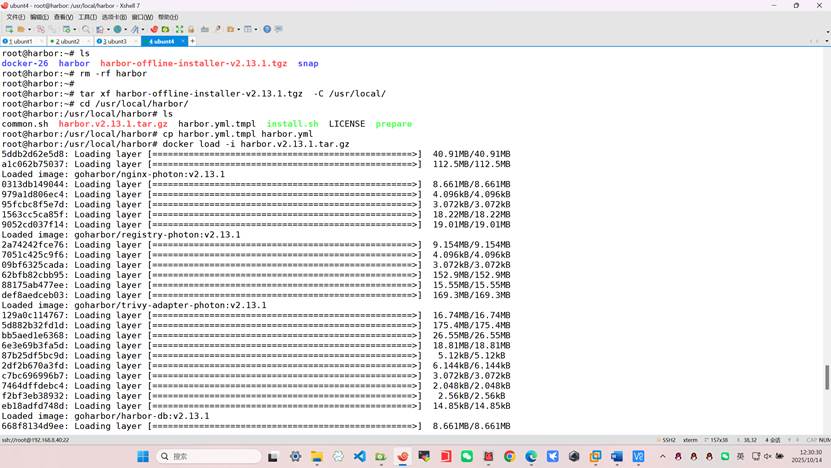Click the LICENSE file name in terminal
This screenshot has height=468, width=831.
click(x=347, y=123)
